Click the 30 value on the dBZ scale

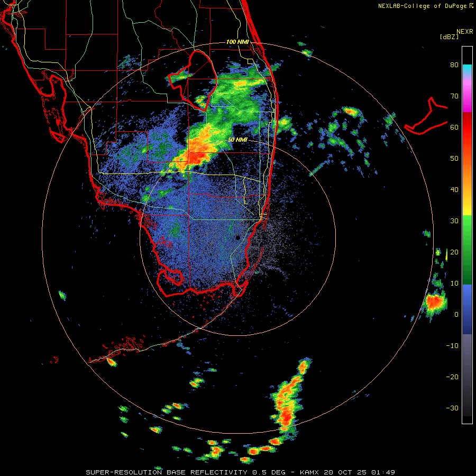(x=454, y=221)
